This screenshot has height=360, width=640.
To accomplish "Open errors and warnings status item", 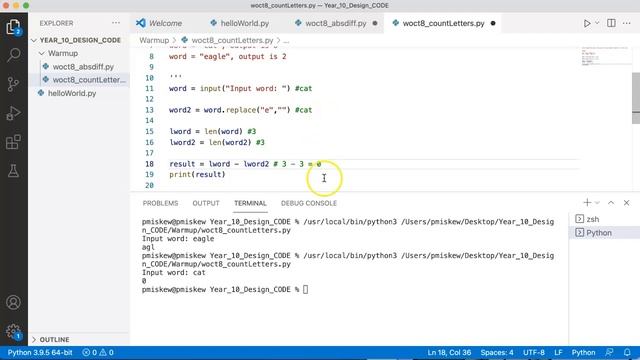I will [98, 353].
